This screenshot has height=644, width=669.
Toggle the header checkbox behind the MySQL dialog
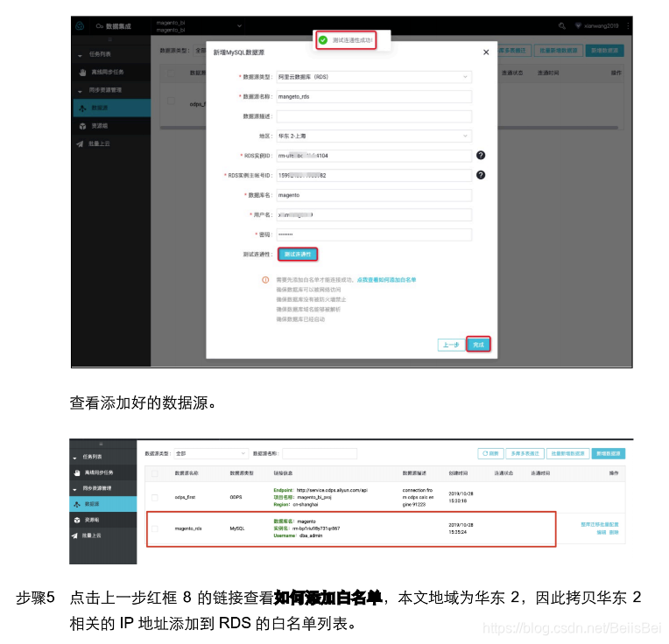pyautogui.click(x=171, y=73)
